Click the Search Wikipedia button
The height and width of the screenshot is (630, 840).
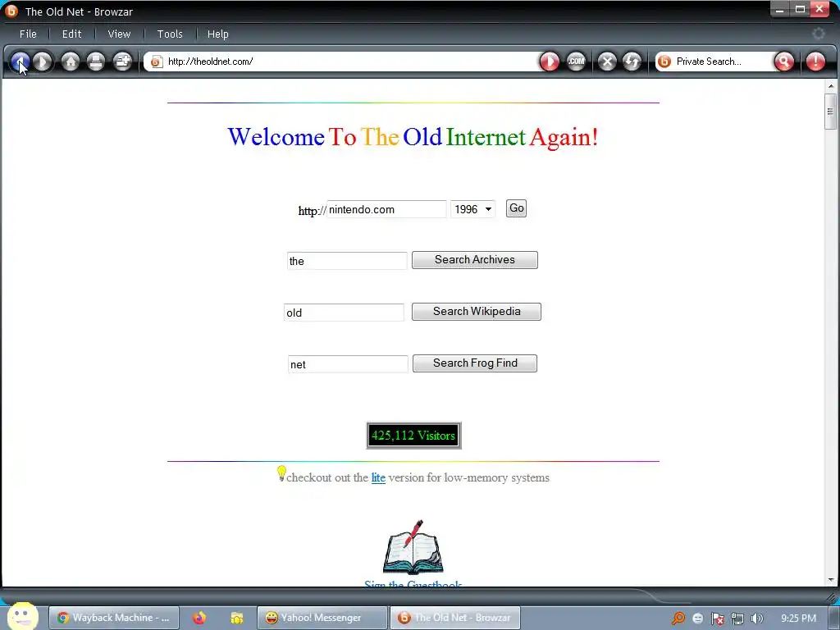(x=477, y=312)
